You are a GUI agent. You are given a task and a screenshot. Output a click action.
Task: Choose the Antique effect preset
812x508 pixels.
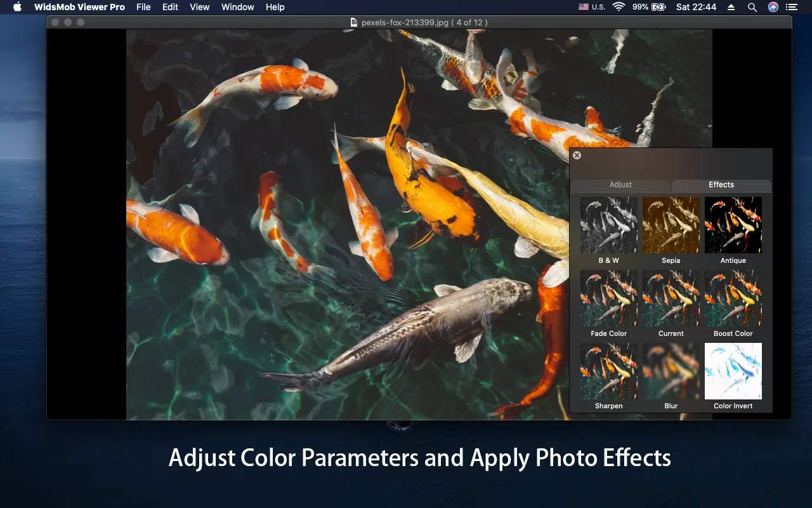point(733,225)
